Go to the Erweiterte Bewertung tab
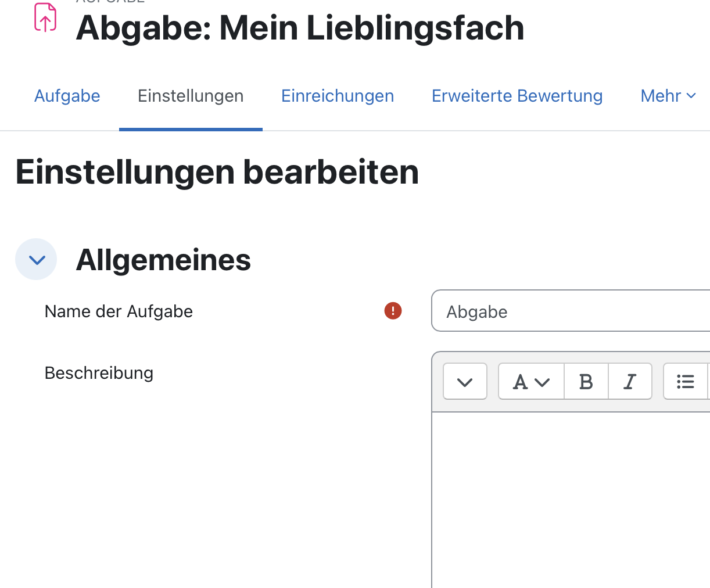710x588 pixels. click(x=517, y=96)
